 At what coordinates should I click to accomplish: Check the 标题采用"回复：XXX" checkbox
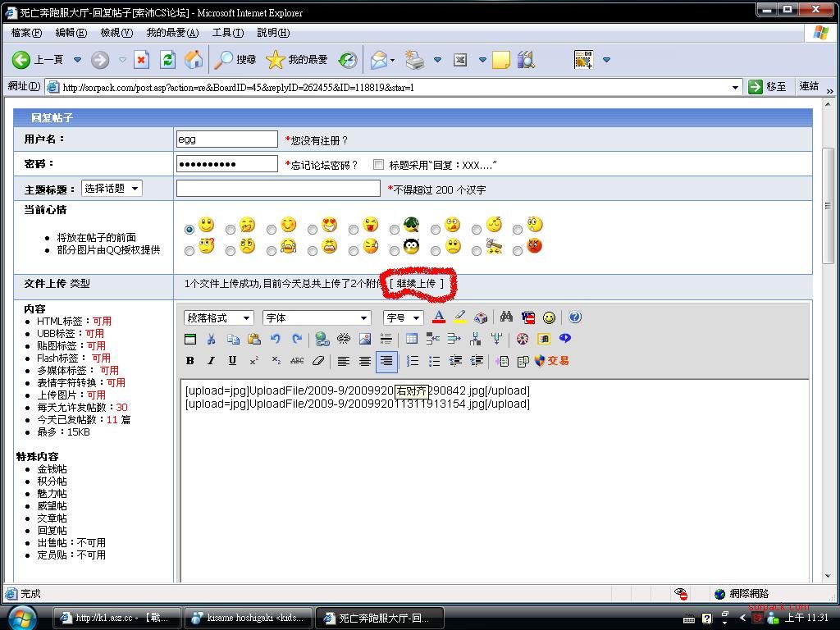click(378, 165)
